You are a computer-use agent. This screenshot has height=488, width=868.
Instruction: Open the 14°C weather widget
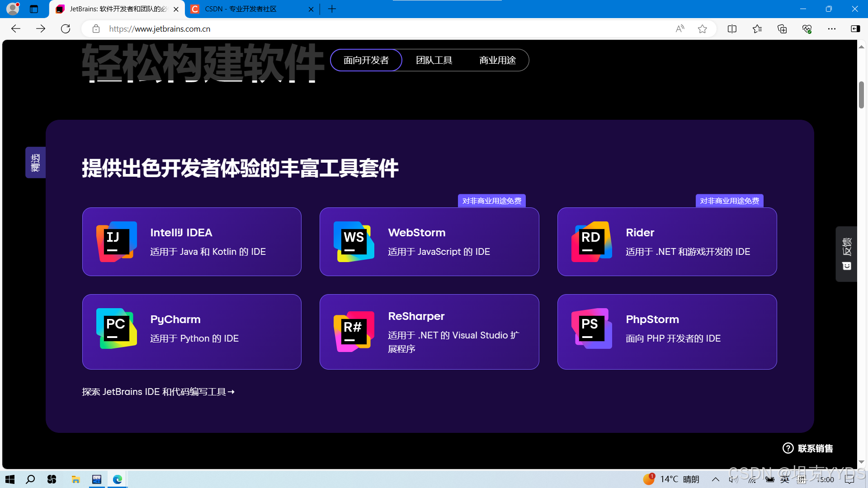coord(671,479)
